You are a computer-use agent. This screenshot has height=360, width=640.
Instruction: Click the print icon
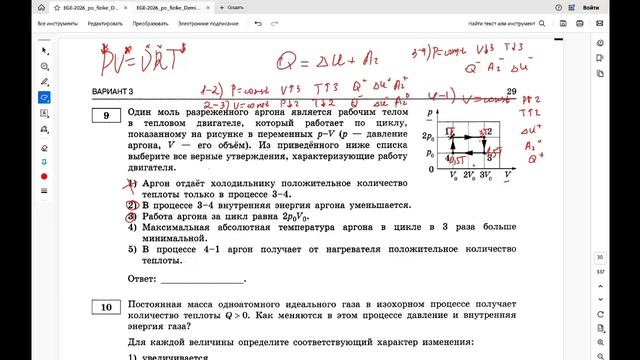pos(580,24)
